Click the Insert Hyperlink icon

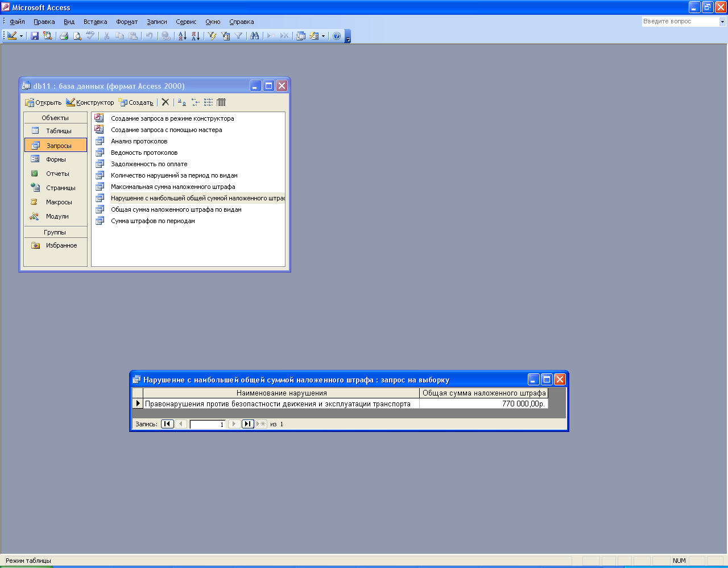click(166, 36)
